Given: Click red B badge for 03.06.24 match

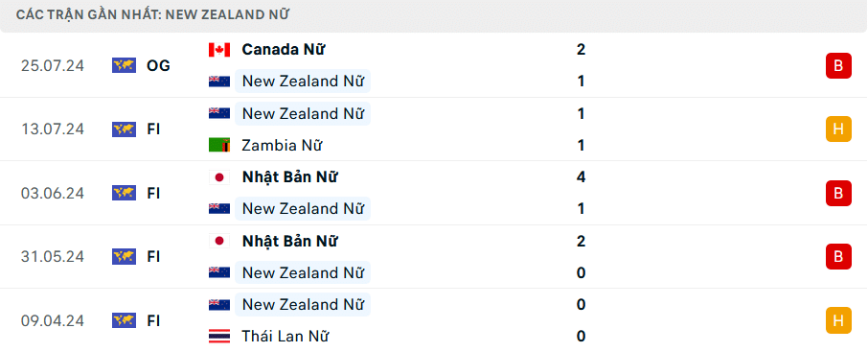Looking at the screenshot, I should (838, 194).
